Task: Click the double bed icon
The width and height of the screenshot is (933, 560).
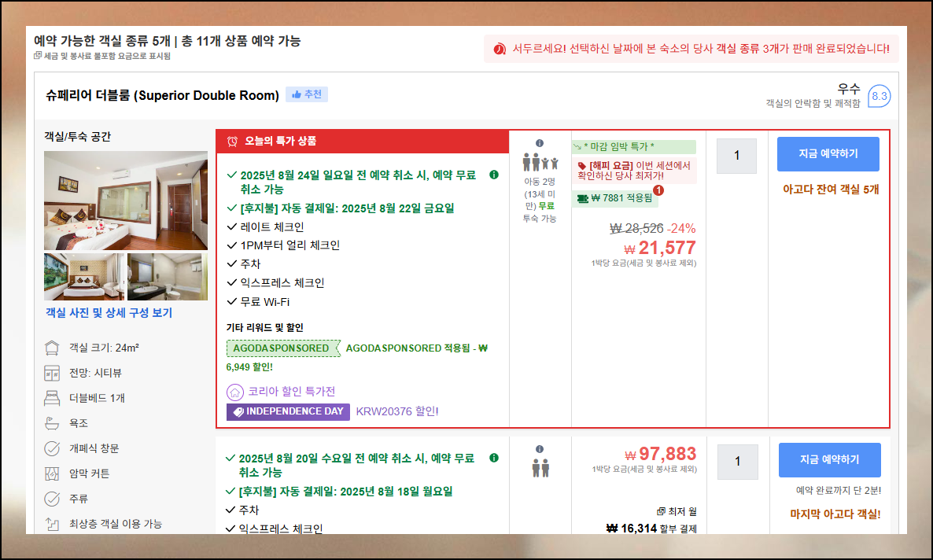Action: point(53,398)
